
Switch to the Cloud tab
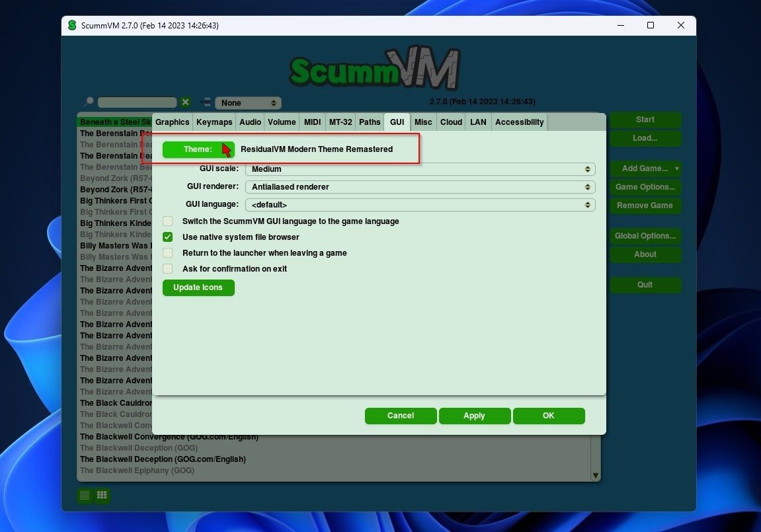click(x=451, y=122)
